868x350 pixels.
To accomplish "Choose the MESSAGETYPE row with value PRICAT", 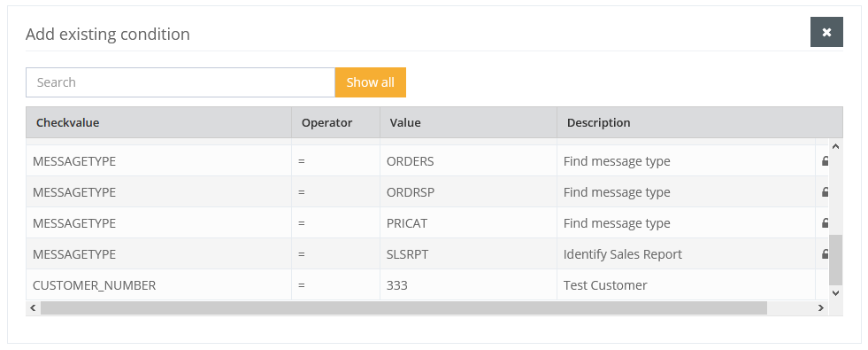I will pyautogui.click(x=427, y=223).
